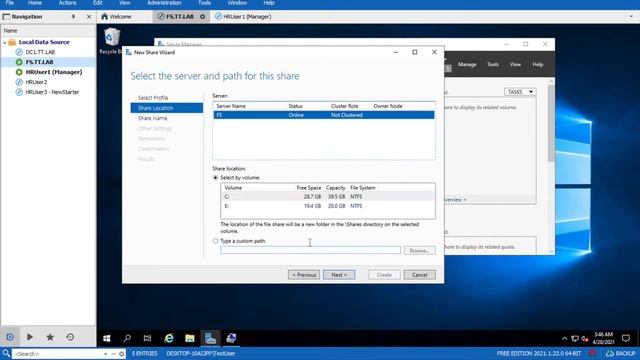The height and width of the screenshot is (360, 640).
Task: Open the Manage menu in Server Manager
Action: 467,64
